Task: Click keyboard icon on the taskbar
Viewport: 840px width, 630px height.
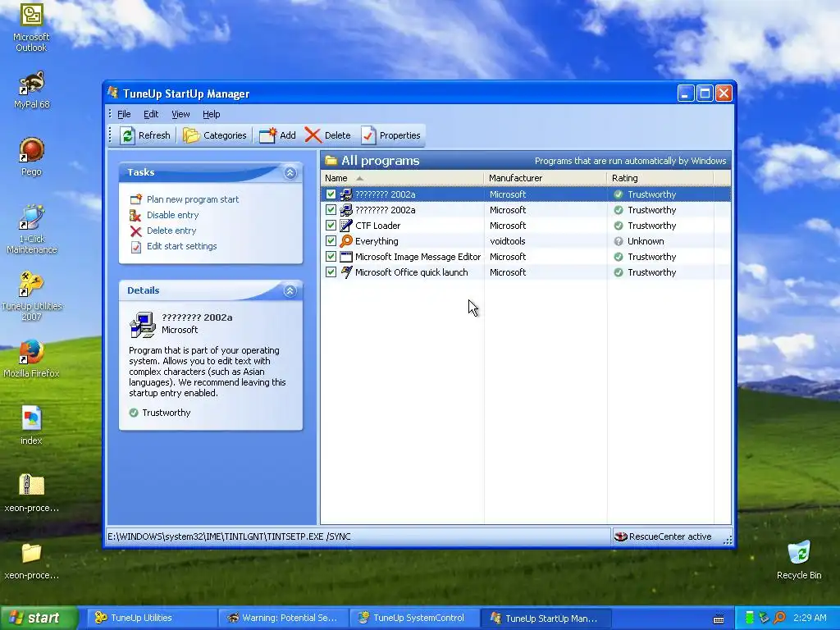Action: [x=719, y=619]
